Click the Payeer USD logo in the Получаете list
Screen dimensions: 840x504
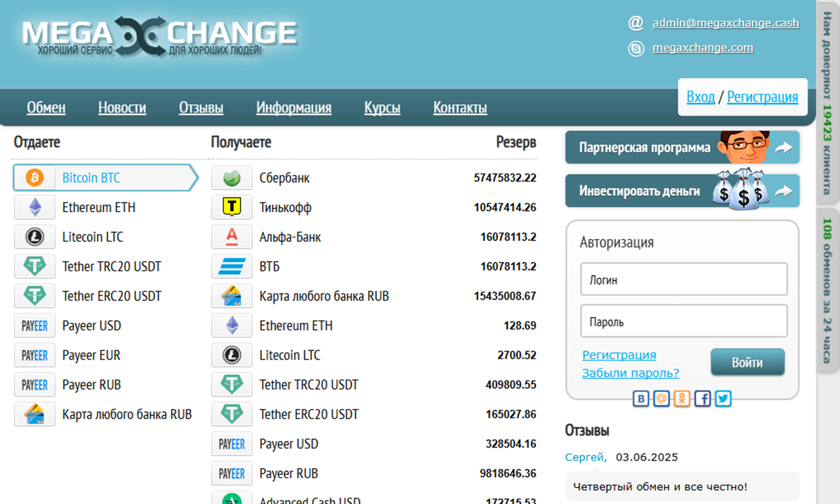coord(232,444)
